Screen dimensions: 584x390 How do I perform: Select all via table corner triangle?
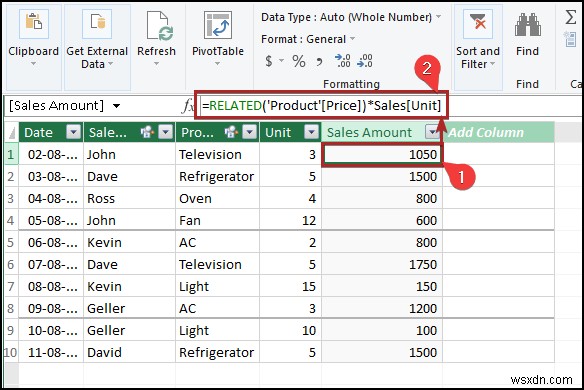point(12,132)
